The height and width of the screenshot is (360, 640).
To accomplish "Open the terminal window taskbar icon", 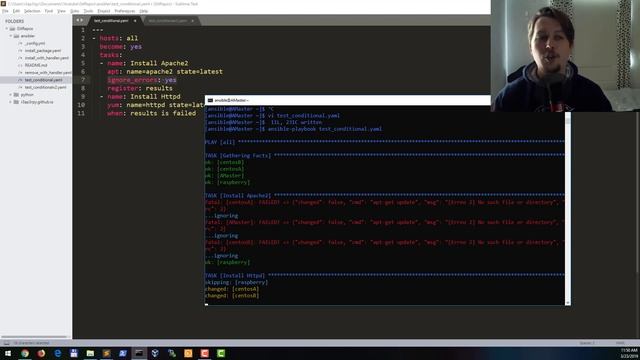I will tap(139, 353).
